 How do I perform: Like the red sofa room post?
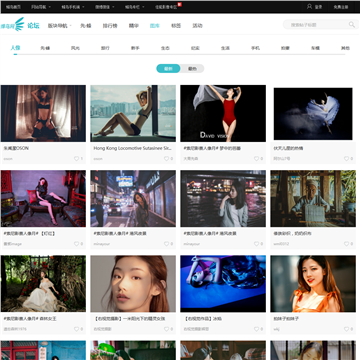76,244
